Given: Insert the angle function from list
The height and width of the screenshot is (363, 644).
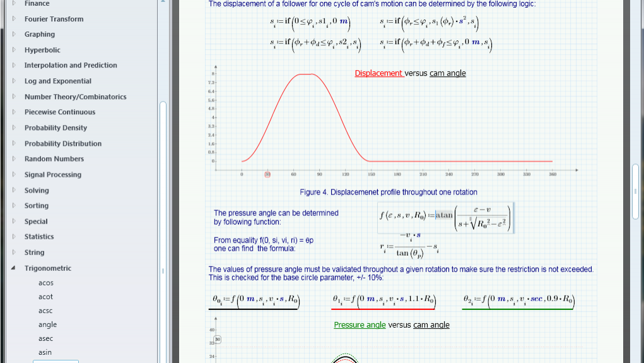Looking at the screenshot, I should point(47,324).
